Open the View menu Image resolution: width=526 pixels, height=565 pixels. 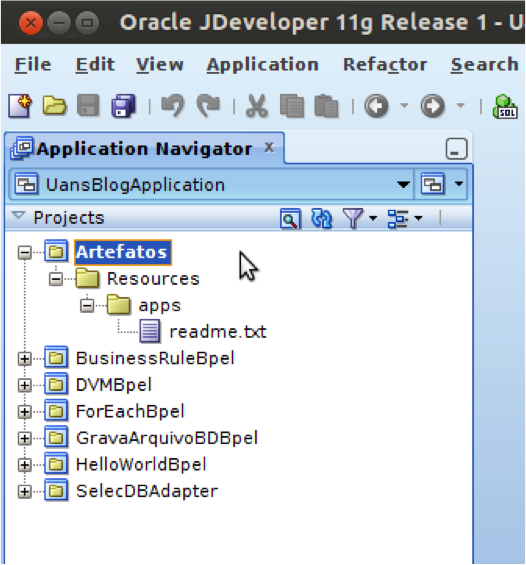[160, 65]
